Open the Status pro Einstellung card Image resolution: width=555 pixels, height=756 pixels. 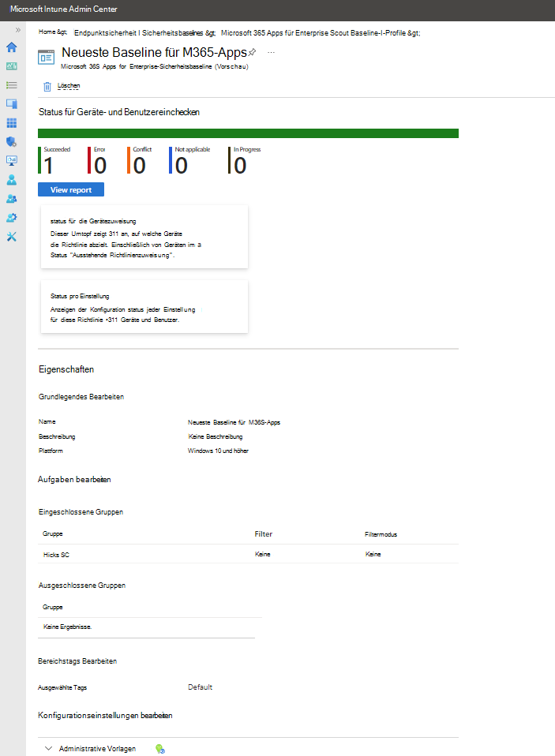point(144,307)
